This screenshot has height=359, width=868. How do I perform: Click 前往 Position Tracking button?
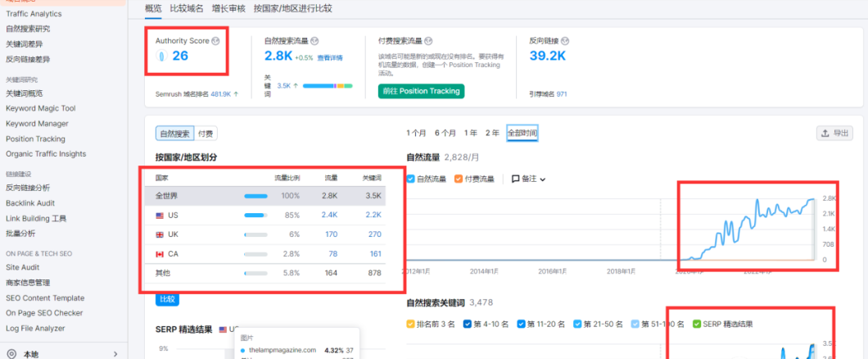tap(421, 92)
